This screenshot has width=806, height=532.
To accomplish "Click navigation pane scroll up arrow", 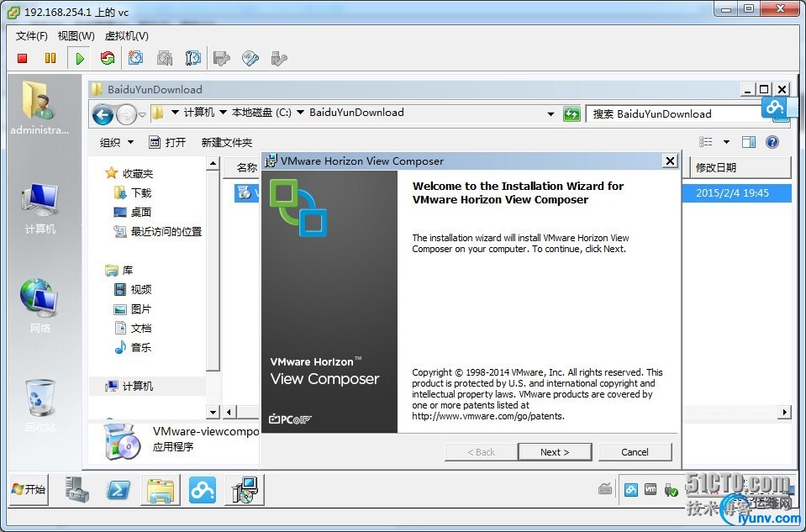I will pos(213,164).
